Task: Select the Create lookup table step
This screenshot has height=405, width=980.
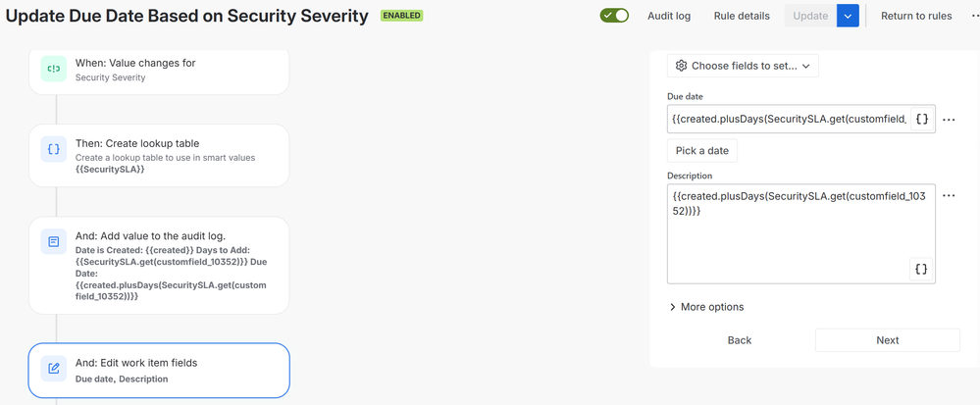Action: point(159,155)
